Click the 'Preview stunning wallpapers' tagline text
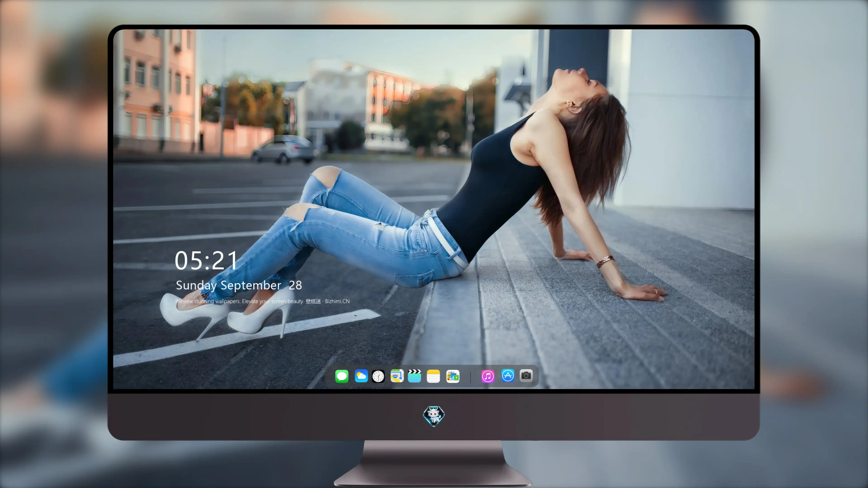868x488 pixels. pyautogui.click(x=262, y=301)
